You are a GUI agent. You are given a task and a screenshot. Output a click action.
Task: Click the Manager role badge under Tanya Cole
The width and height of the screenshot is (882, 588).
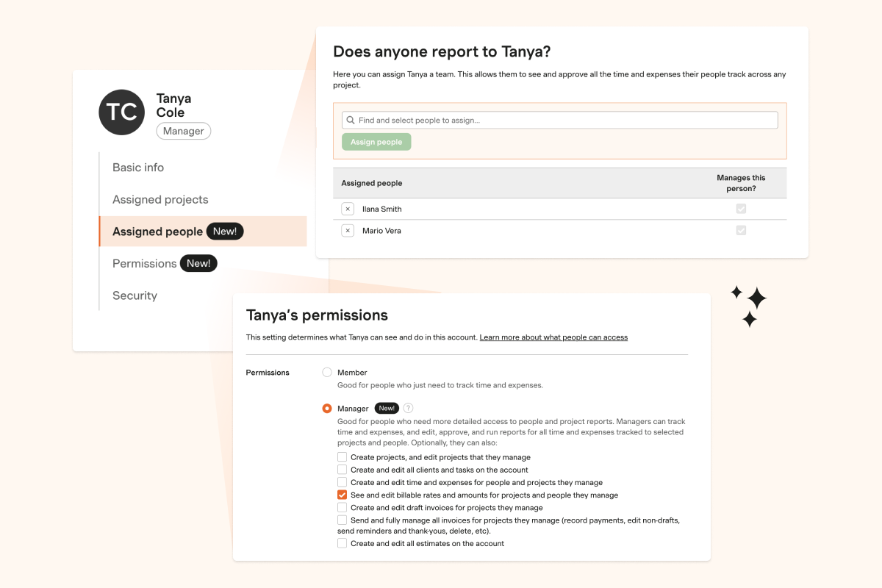click(183, 131)
